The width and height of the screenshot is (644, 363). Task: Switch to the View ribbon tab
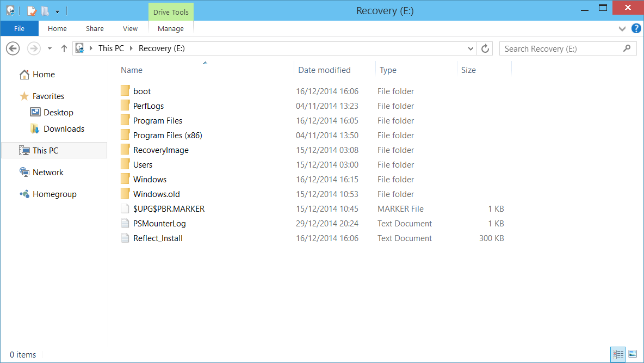[130, 28]
